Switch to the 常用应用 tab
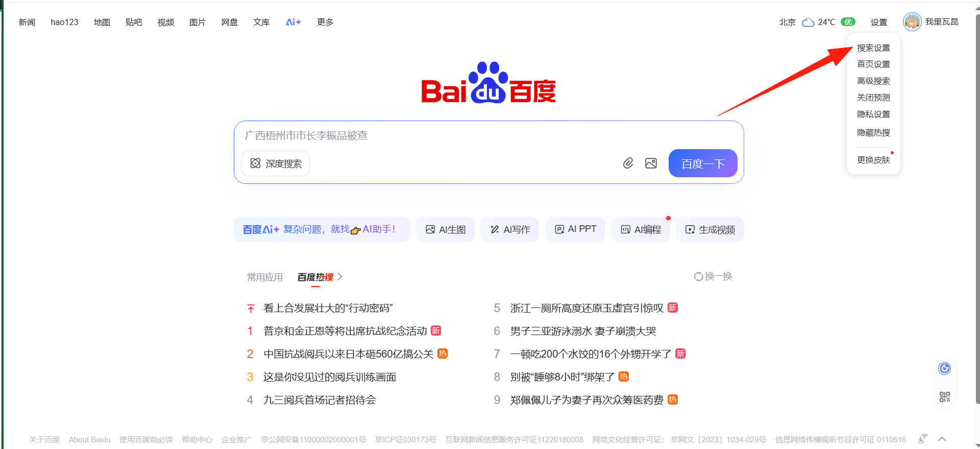 [x=265, y=277]
